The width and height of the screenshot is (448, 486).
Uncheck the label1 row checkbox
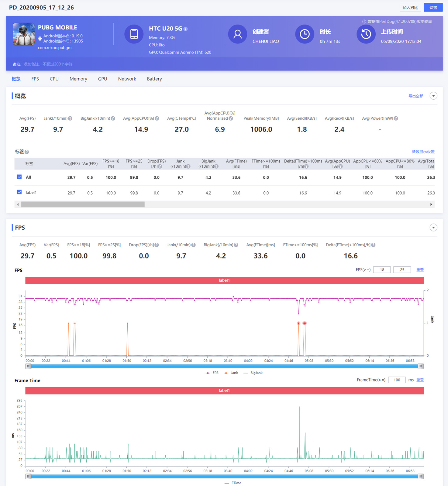(19, 192)
